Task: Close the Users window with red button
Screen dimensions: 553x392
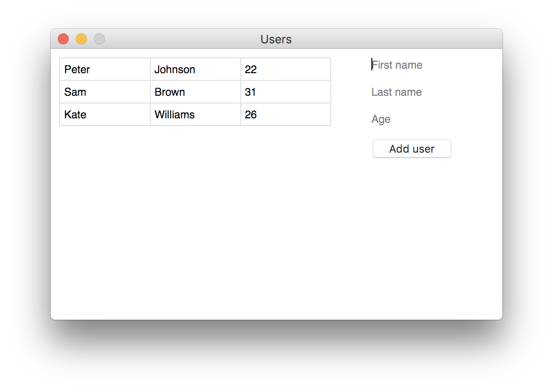Action: click(63, 39)
